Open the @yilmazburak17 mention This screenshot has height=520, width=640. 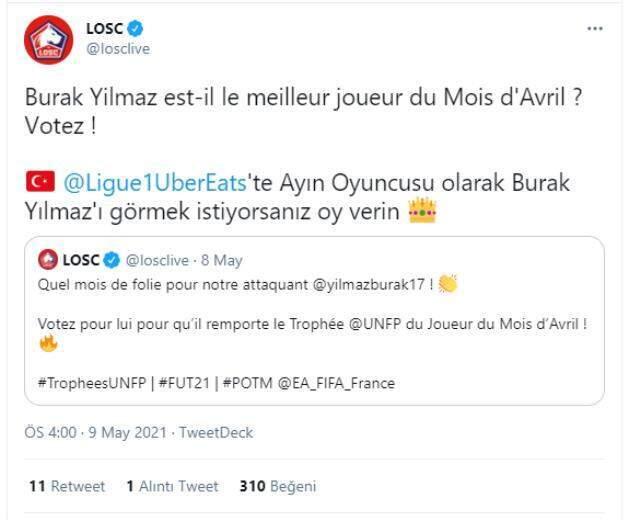[369, 284]
